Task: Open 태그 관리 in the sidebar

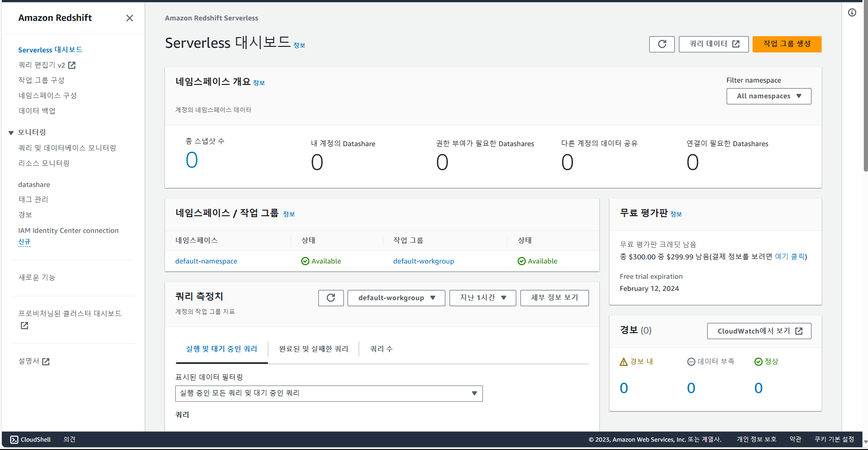Action: click(x=33, y=199)
